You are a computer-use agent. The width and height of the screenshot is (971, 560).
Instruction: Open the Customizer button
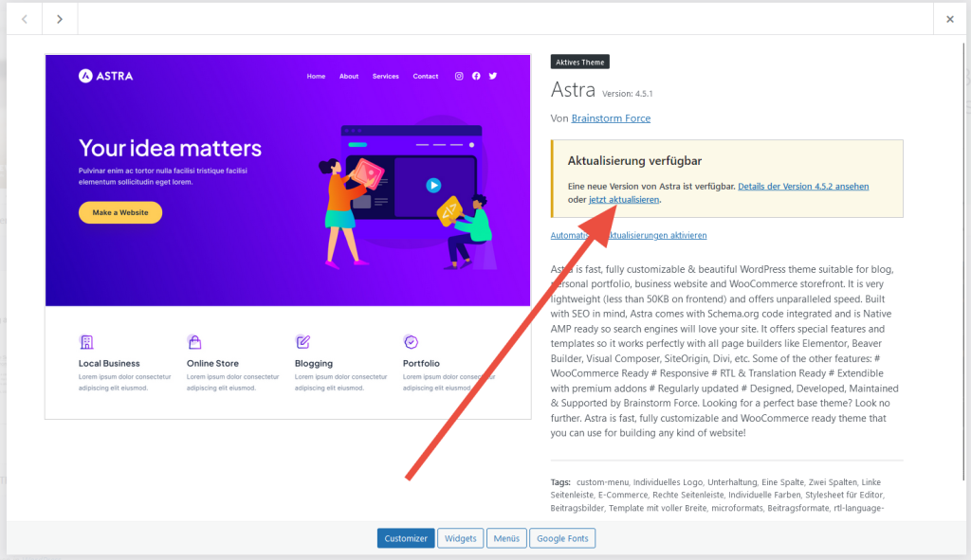406,537
